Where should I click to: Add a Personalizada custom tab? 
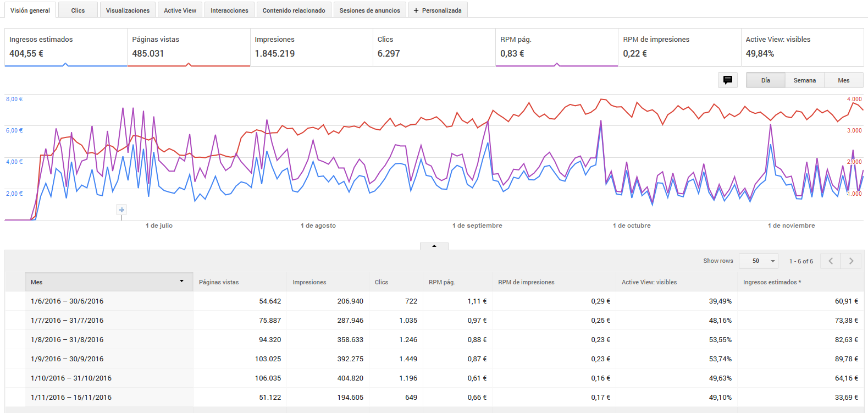pyautogui.click(x=438, y=10)
